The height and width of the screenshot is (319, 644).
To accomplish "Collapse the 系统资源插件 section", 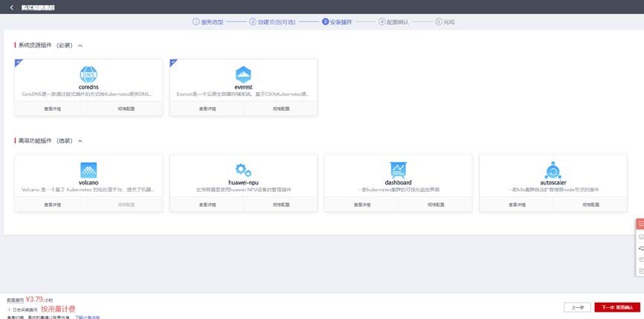I will pos(80,45).
